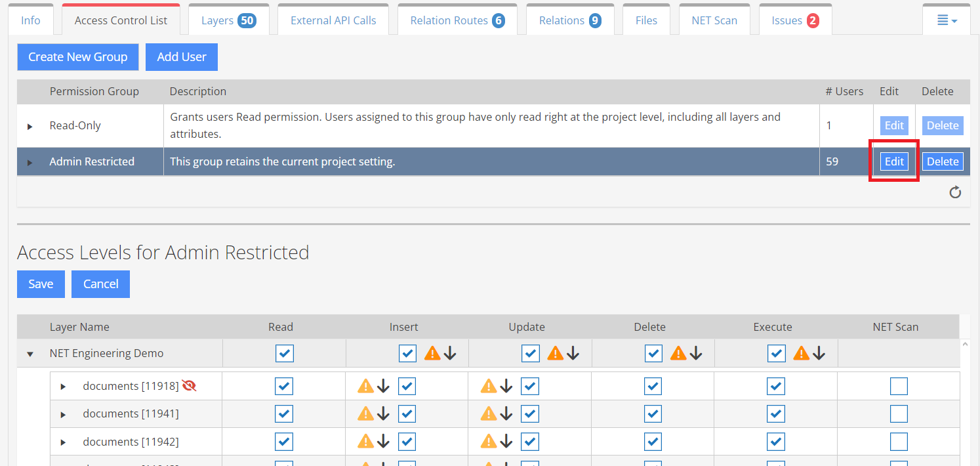This screenshot has width=980, height=466.
Task: Collapse the NET Engineering Demo tree node
Action: pos(30,354)
